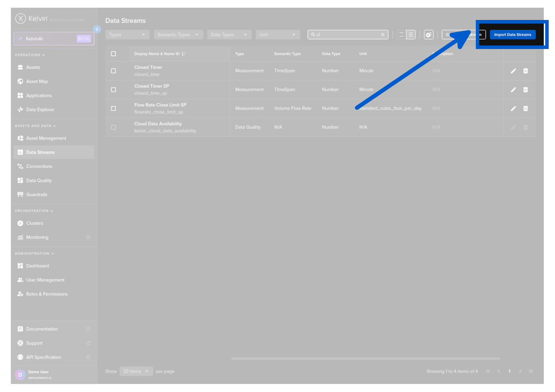This screenshot has height=392, width=555.
Task: Open the KelvinAI beta button
Action: tap(54, 38)
